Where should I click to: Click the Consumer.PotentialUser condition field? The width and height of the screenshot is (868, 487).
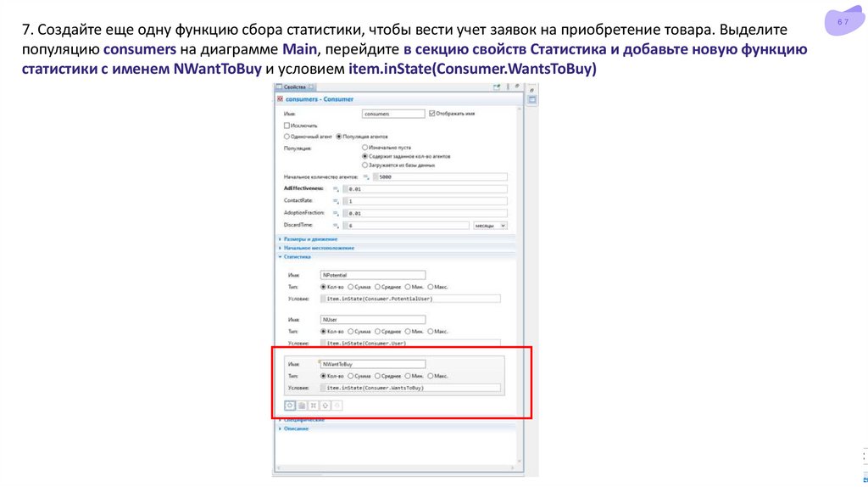[410, 299]
